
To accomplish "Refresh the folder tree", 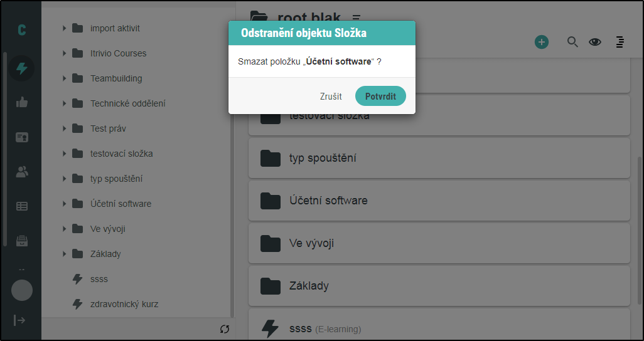I will 225,328.
